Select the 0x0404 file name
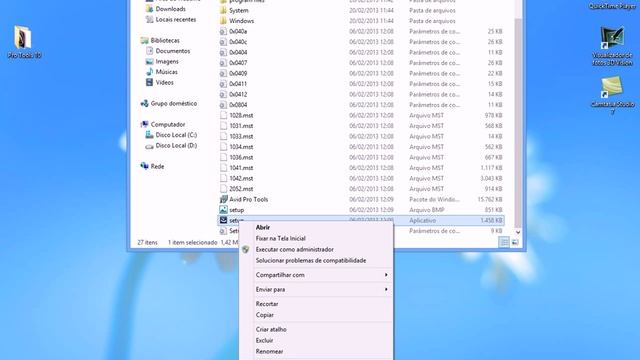This screenshot has width=640, height=360. pos(238,53)
